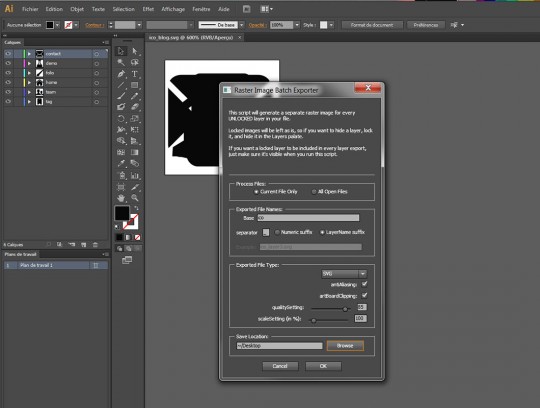The width and height of the screenshot is (540, 408).
Task: Toggle the artBoardClipping checkbox
Action: [364, 295]
